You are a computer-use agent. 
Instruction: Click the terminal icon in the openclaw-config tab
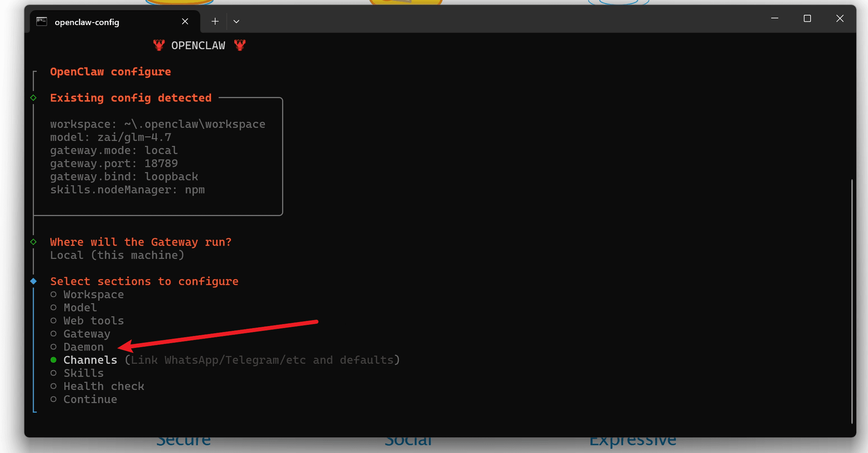tap(42, 21)
